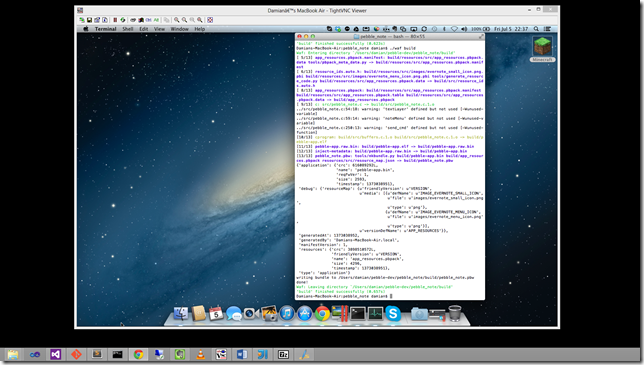Click the AirPlay display icon in menu bar
The width and height of the screenshot is (644, 365).
click(x=413, y=29)
